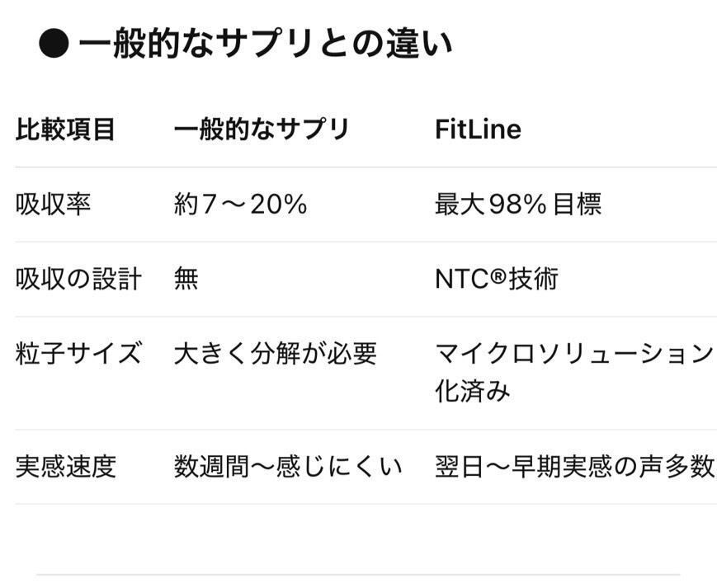Viewport: 717px width, 588px height.
Task: Select the 数週間〜感じにくい cell
Action: pyautogui.click(x=288, y=467)
